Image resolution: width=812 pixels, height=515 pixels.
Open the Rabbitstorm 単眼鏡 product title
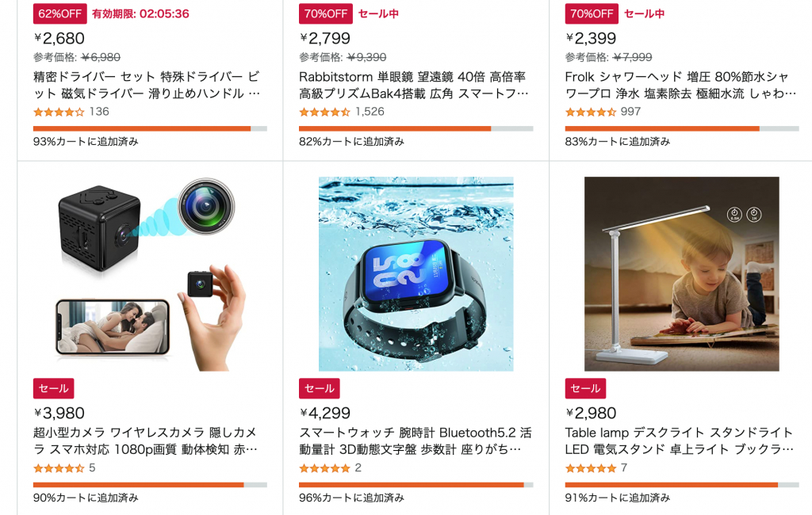(x=414, y=85)
